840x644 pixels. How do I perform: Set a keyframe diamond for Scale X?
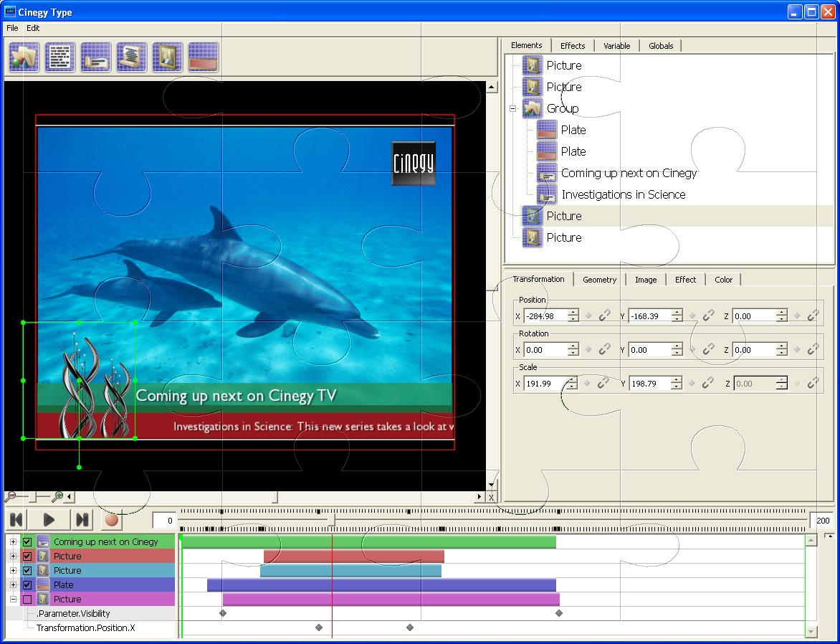(588, 384)
